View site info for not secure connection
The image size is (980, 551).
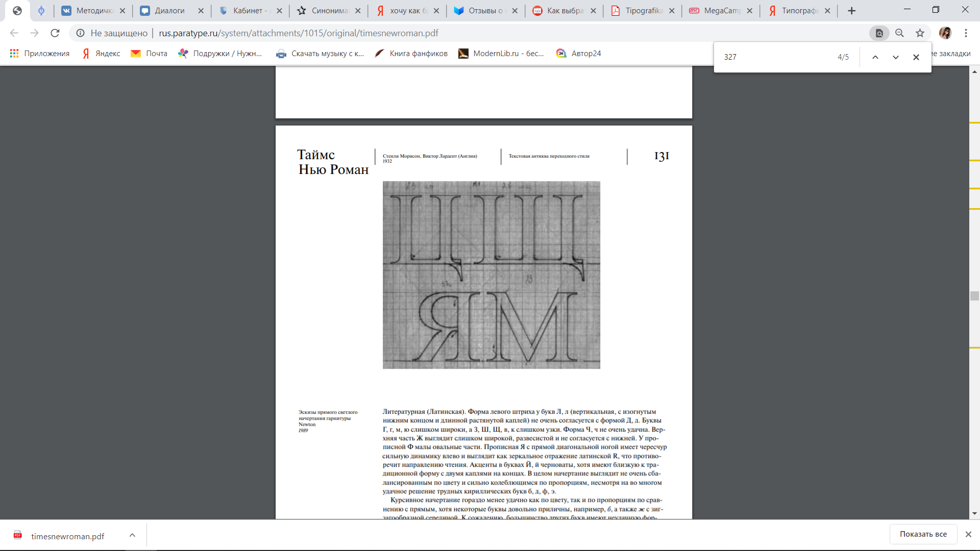[x=112, y=33]
